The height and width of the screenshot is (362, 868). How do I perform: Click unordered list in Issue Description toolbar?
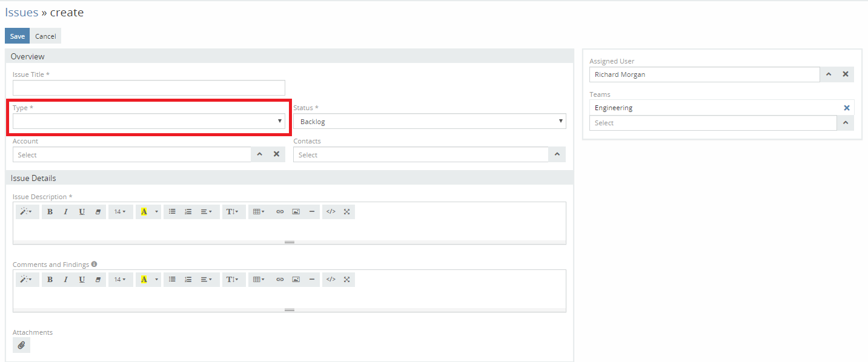pyautogui.click(x=172, y=212)
